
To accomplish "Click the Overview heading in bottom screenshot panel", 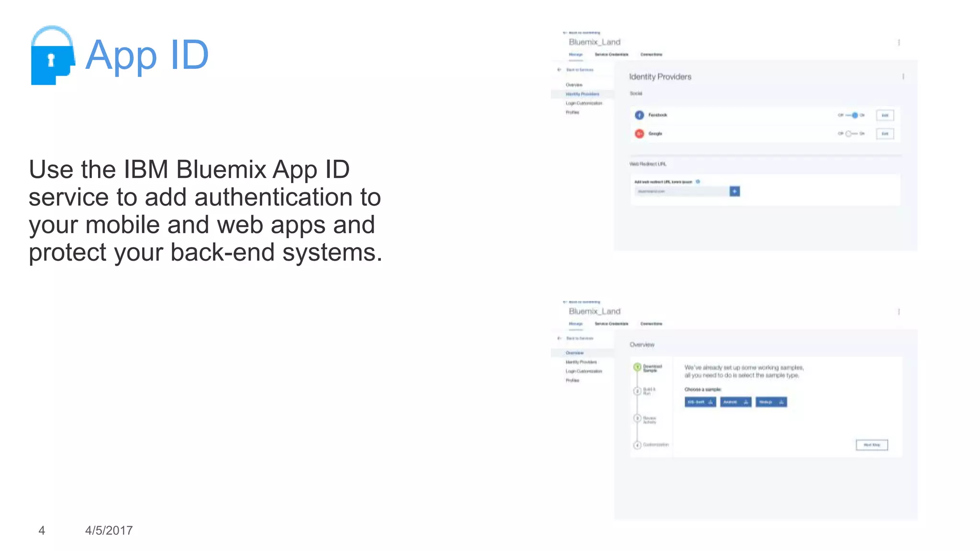I will tap(642, 345).
